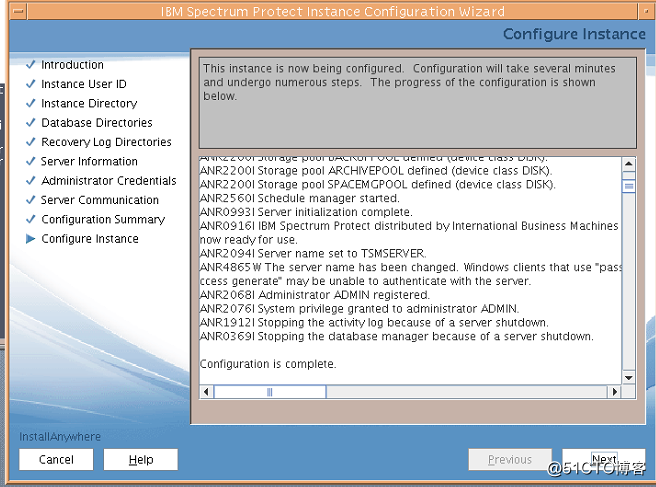
Task: Click the log scroll up arrow
Action: [628, 164]
